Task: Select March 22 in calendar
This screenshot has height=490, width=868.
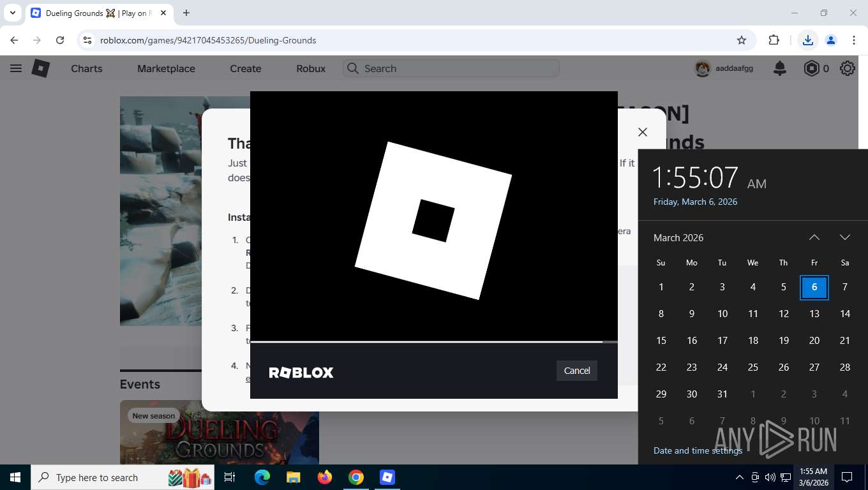Action: 661,367
